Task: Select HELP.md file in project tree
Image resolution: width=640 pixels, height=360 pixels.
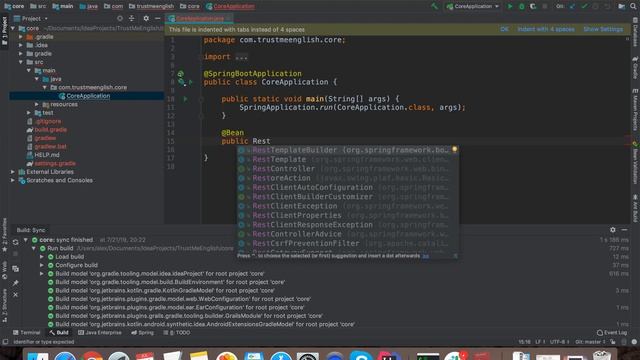Action: [x=47, y=155]
